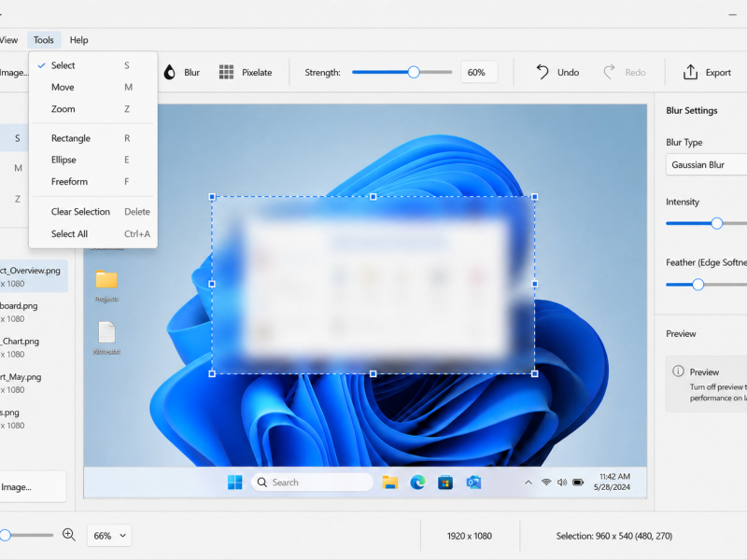Open Outlook icon in taskbar

[473, 483]
